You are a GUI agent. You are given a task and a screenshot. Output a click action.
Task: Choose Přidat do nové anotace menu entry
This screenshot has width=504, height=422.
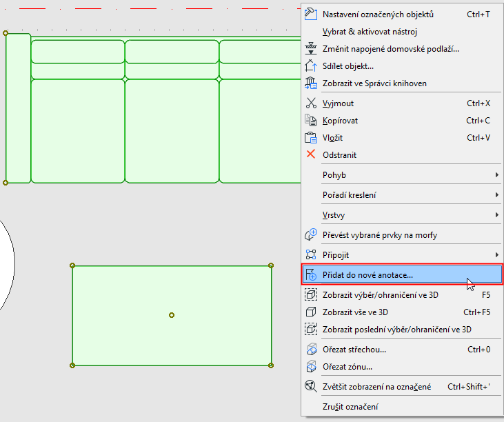click(x=402, y=274)
